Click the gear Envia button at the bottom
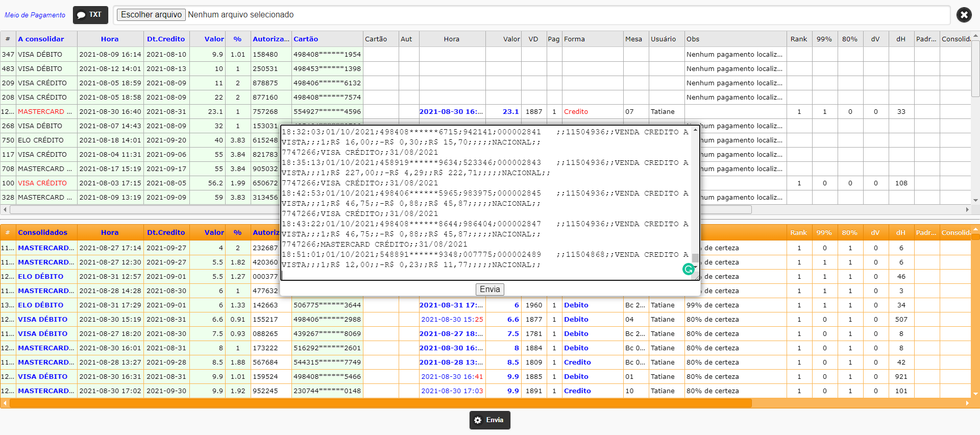The width and height of the screenshot is (980, 435). click(x=489, y=420)
